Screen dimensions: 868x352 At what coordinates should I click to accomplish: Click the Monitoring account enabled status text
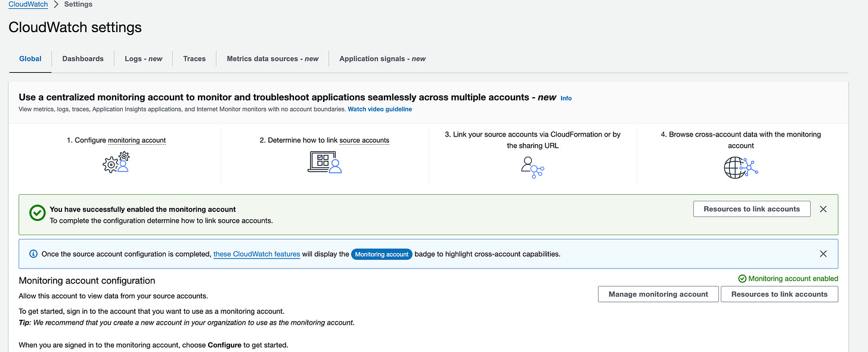point(793,279)
